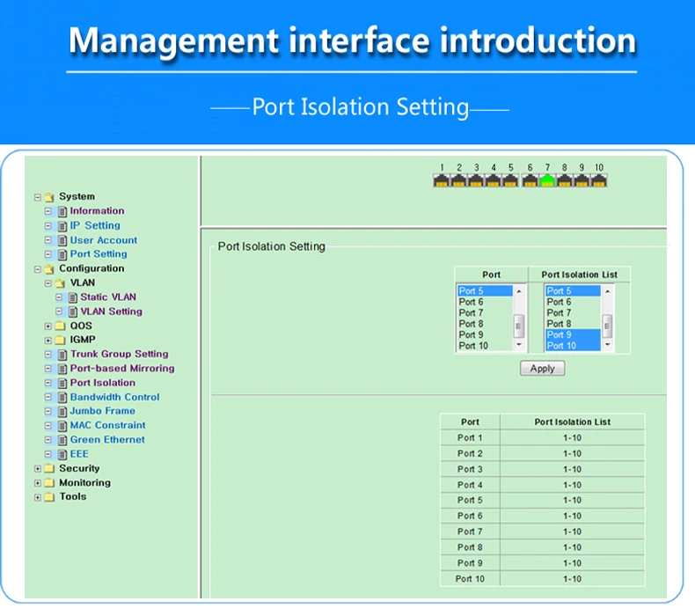Screen dimensions: 695x616
Task: Click port 5 icon in the port status panel
Action: pyautogui.click(x=510, y=180)
